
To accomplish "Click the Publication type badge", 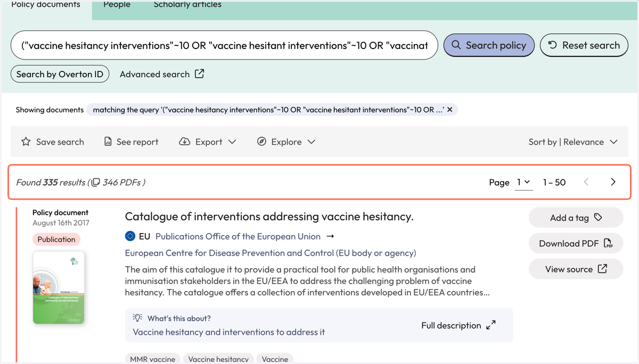I will pos(56,239).
